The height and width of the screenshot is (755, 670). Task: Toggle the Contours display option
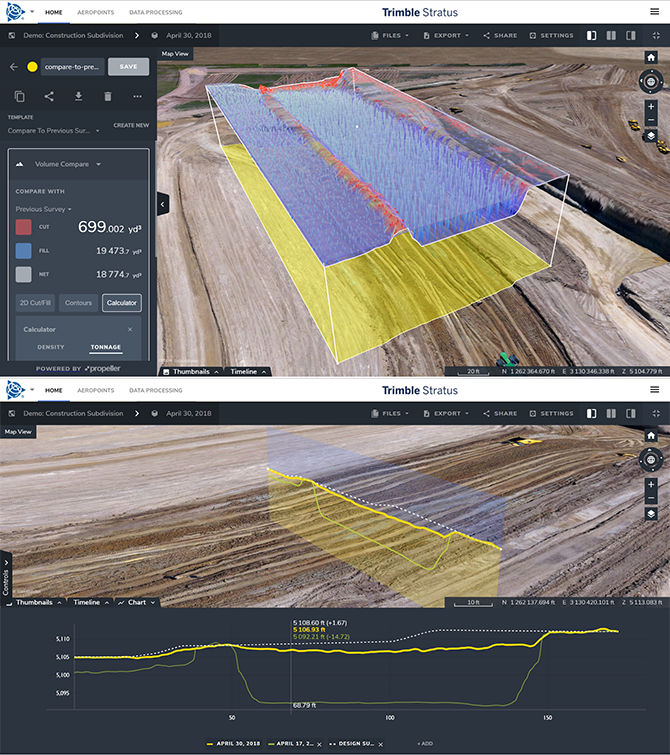click(x=79, y=303)
